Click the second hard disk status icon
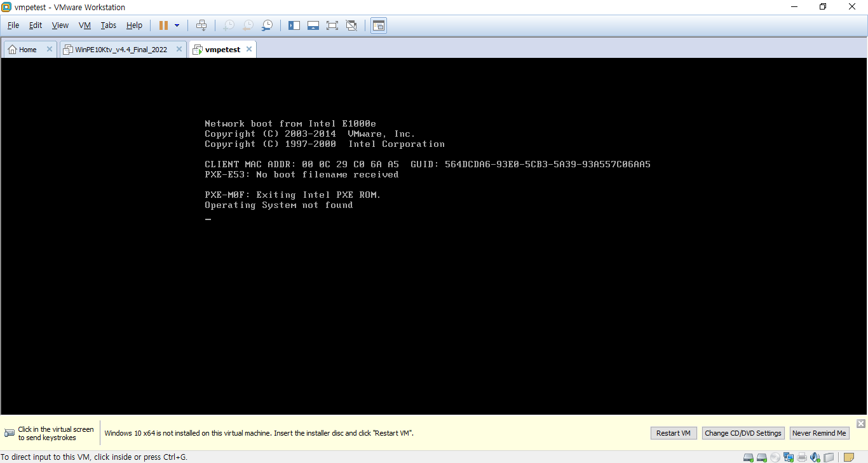 [x=761, y=457]
